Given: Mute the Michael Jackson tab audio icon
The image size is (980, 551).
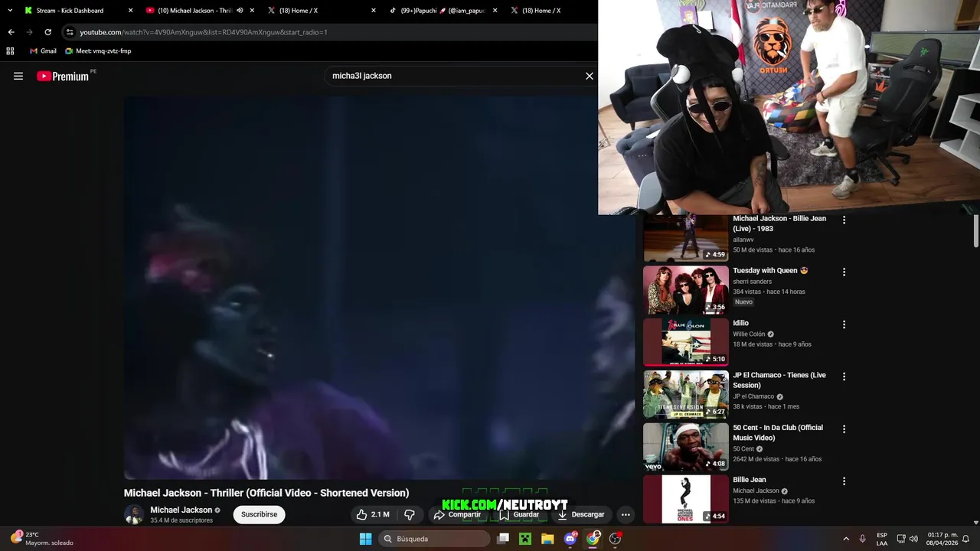Looking at the screenshot, I should [x=240, y=11].
